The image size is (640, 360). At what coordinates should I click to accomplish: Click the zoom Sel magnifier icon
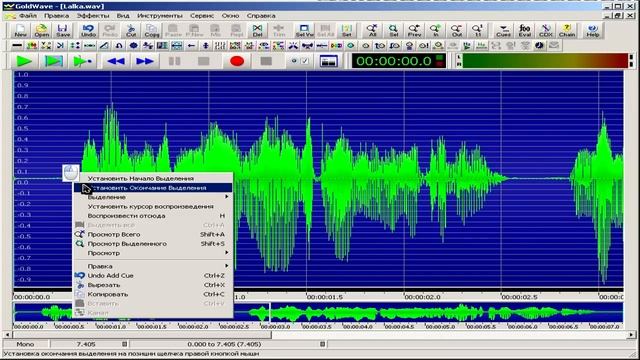click(393, 31)
